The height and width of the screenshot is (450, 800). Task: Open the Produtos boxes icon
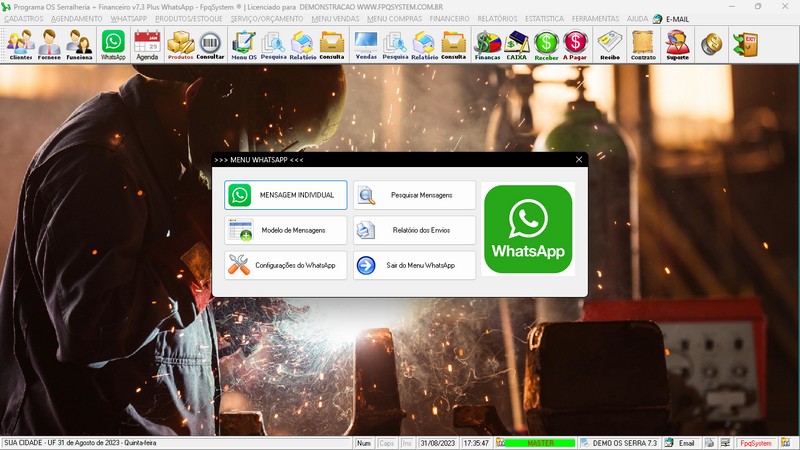pyautogui.click(x=181, y=45)
